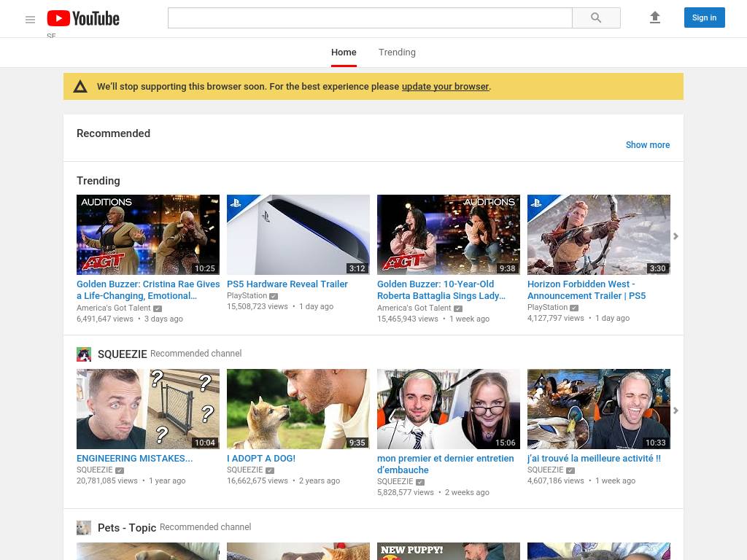
Task: Click the browser warning triangle icon
Action: (x=80, y=87)
